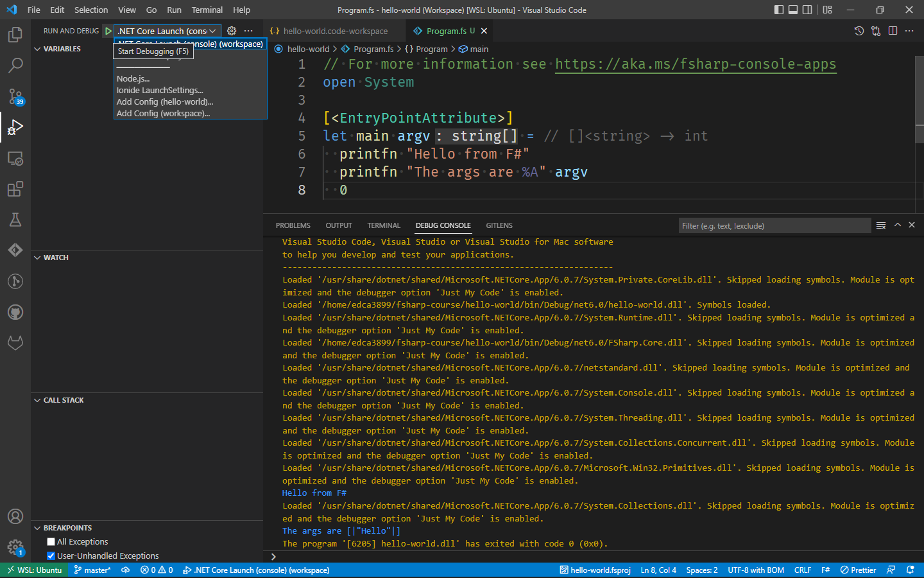Enable the All Exceptions checkbox
Image resolution: width=924 pixels, height=578 pixels.
(51, 542)
